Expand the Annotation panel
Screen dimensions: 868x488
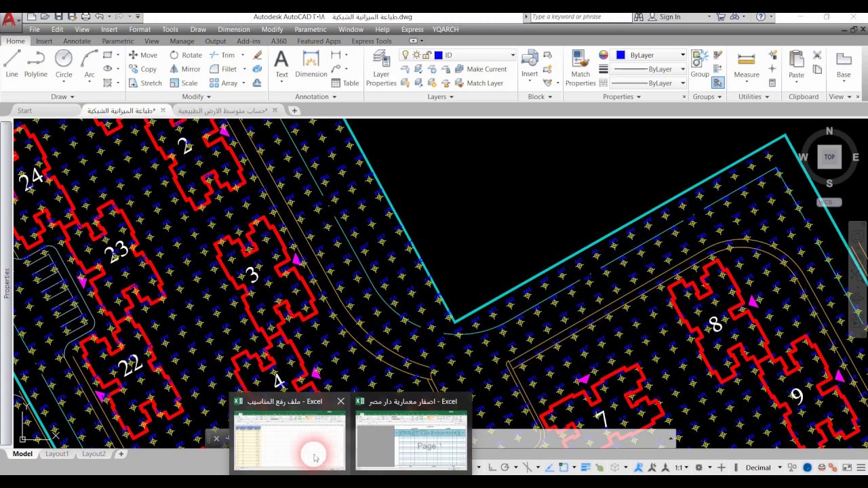tap(316, 97)
